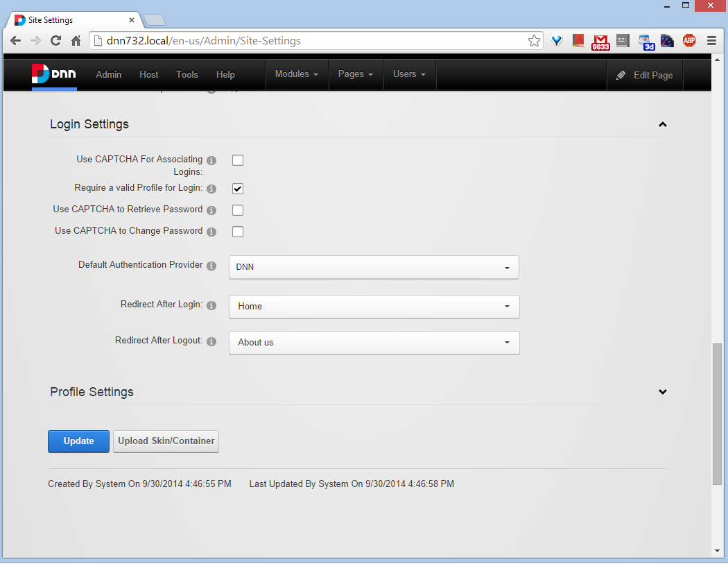The height and width of the screenshot is (564, 728).
Task: Open the Tools menu
Action: tap(187, 75)
